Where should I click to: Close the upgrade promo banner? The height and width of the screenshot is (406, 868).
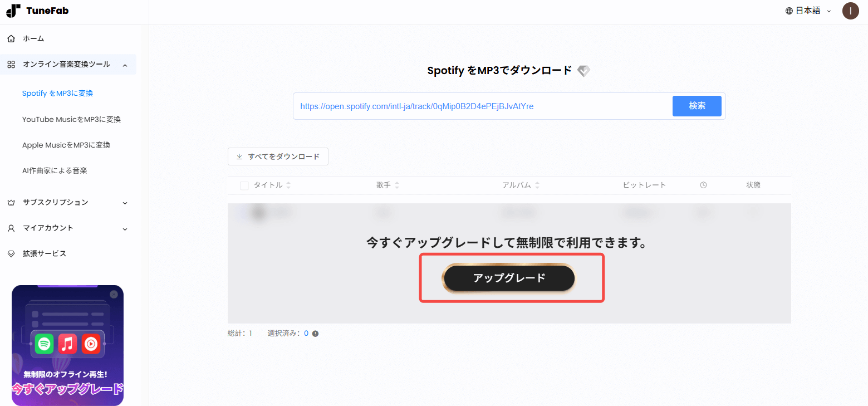[x=114, y=294]
